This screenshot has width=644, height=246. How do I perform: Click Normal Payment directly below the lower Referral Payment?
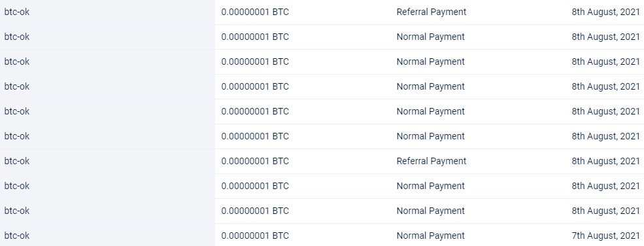[x=430, y=186]
